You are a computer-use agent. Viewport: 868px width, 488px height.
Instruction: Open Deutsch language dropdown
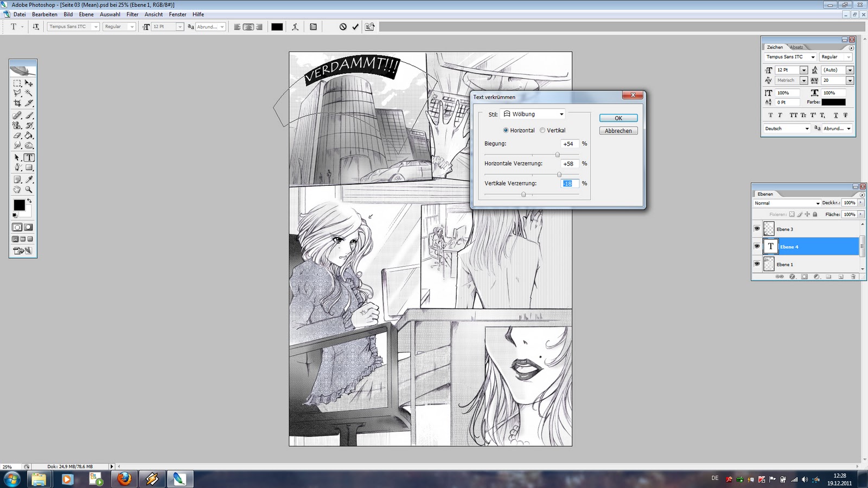[x=787, y=129]
